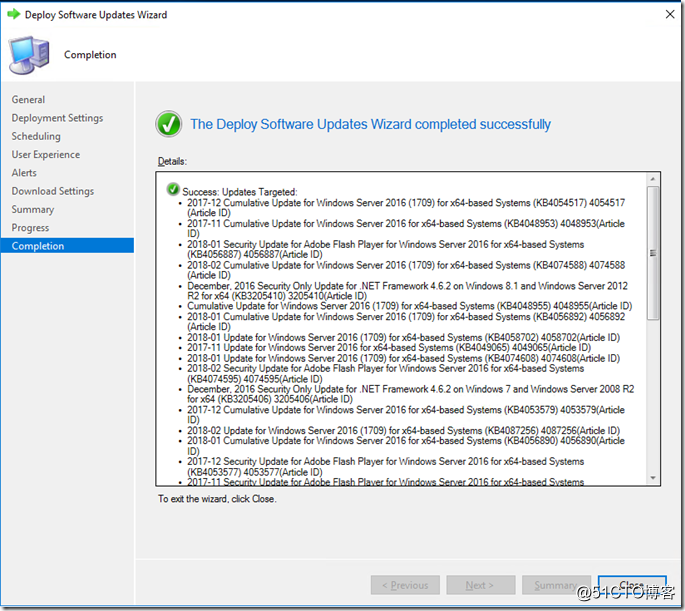This screenshot has width=685, height=611.
Task: Select the KB4053577 Flash Player entry
Action: (x=385, y=467)
